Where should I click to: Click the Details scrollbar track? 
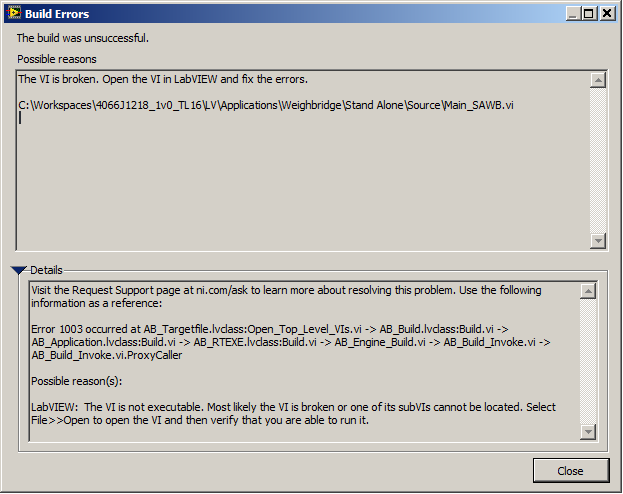click(588, 361)
